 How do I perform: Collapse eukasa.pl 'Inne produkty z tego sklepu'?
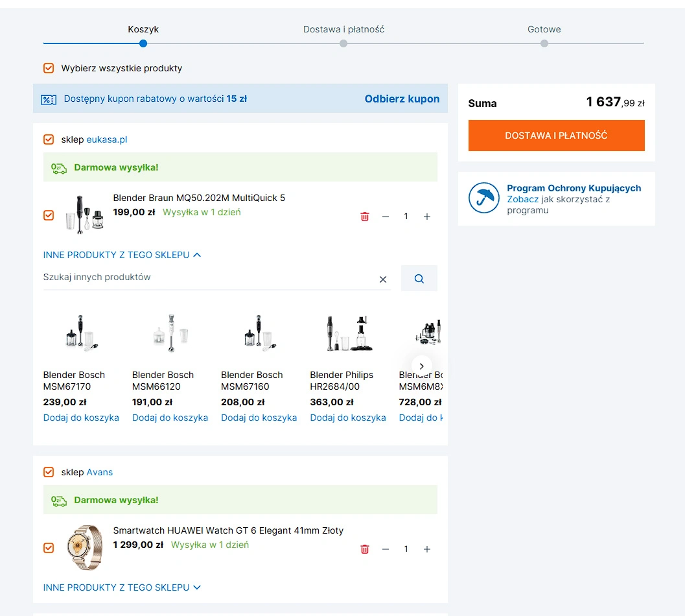point(122,255)
